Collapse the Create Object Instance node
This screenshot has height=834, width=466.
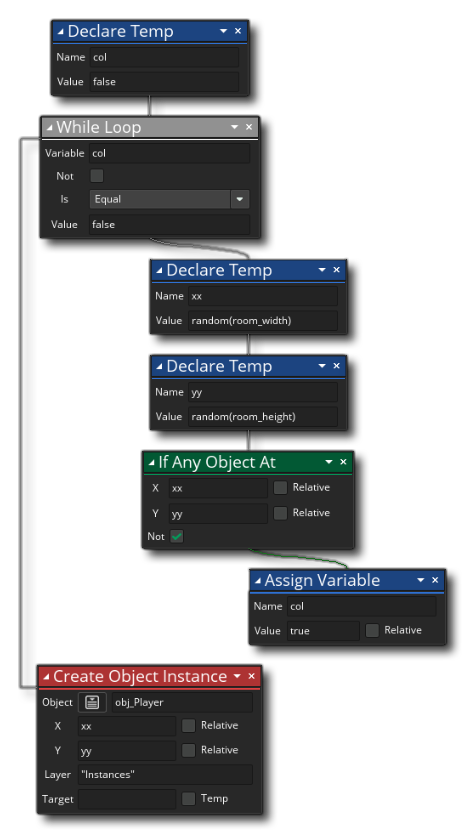click(46, 678)
